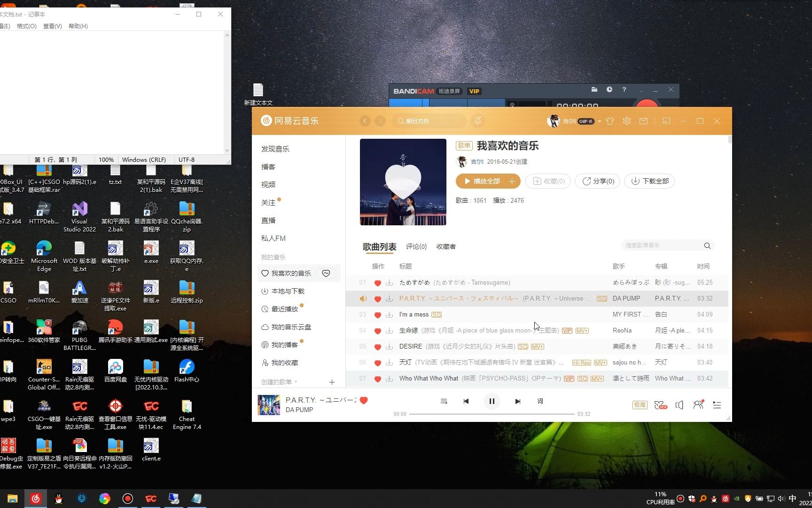Switch to the 歌曲列表 tab
Screen dimensions: 812x508
click(379, 246)
